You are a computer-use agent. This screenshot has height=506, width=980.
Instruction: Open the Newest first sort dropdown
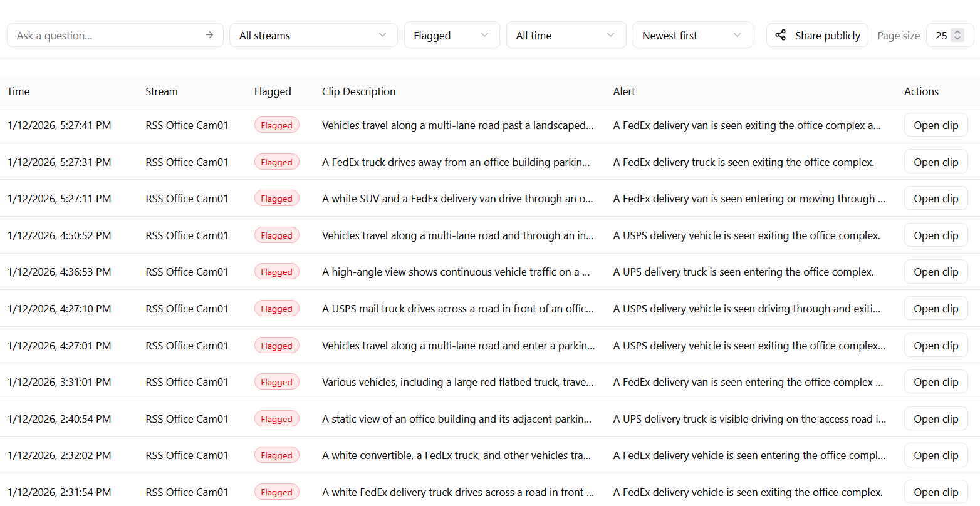pyautogui.click(x=692, y=35)
